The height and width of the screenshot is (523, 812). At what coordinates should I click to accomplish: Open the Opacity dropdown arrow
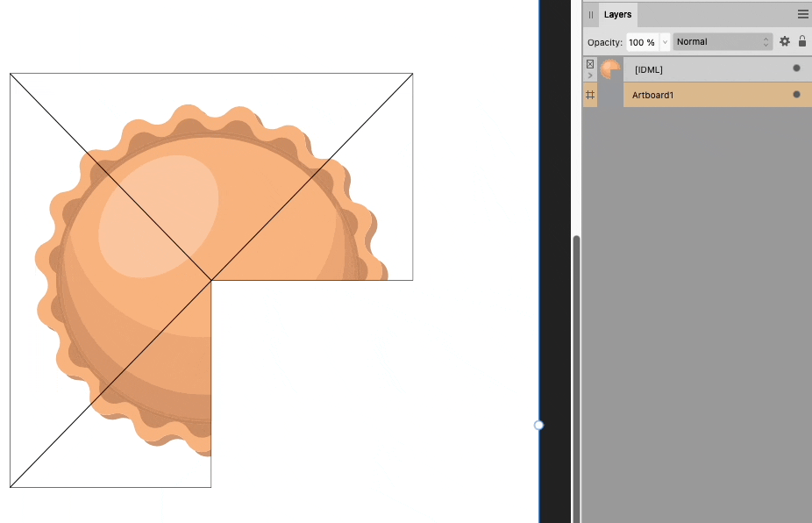665,42
